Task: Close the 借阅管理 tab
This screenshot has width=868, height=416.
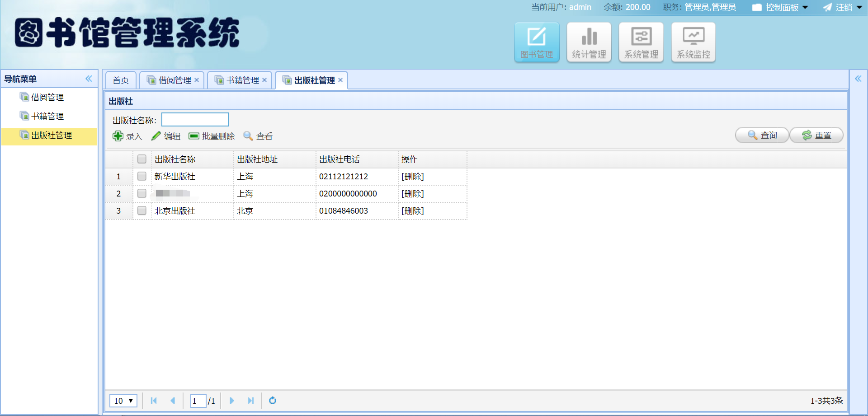Action: pyautogui.click(x=197, y=80)
